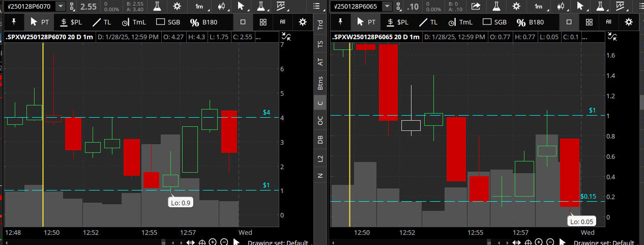644x245 pixels.
Task: Switch left chart to single-square view
Action: click(243, 22)
